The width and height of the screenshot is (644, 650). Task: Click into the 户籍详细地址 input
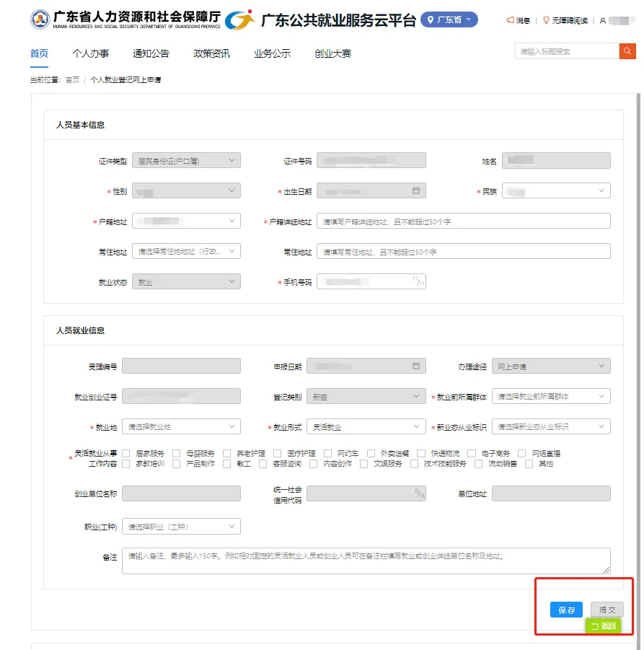pos(463,221)
